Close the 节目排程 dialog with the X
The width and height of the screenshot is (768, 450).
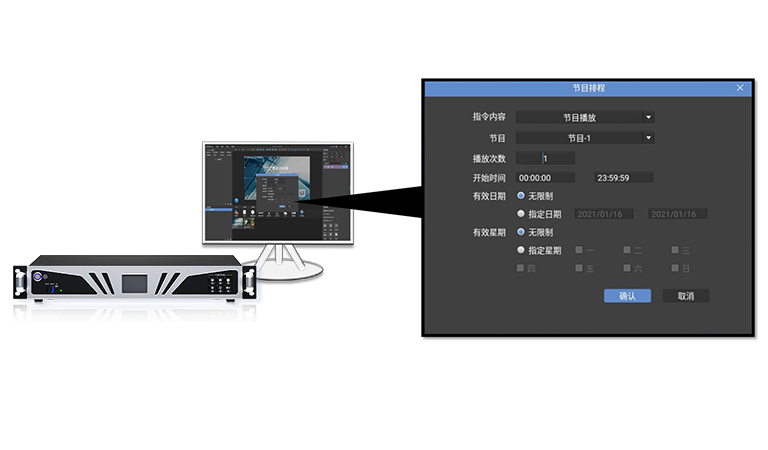pos(740,88)
